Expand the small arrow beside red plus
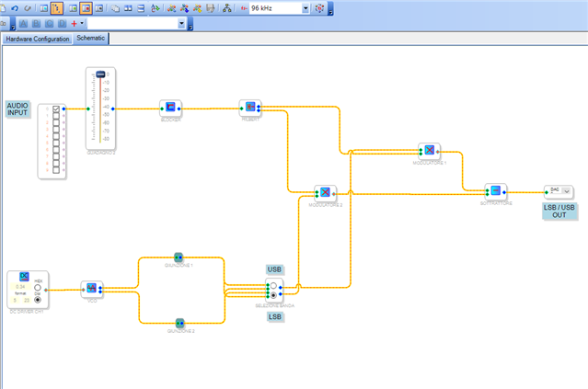 pyautogui.click(x=82, y=23)
